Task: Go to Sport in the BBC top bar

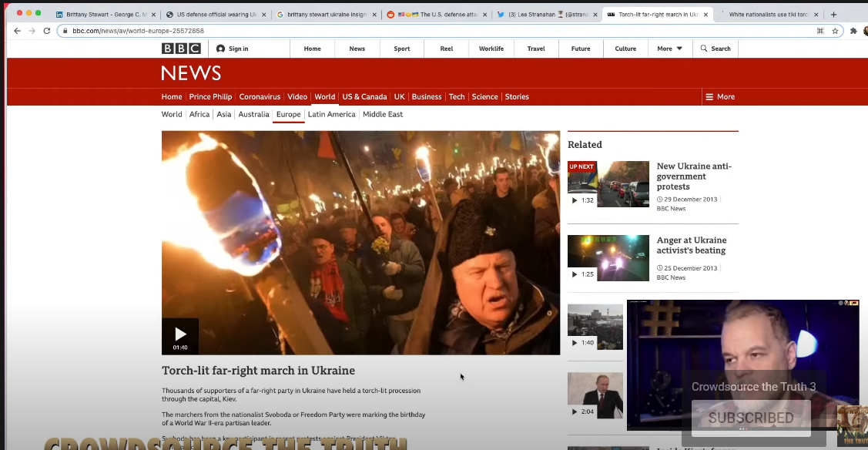Action: (x=402, y=49)
